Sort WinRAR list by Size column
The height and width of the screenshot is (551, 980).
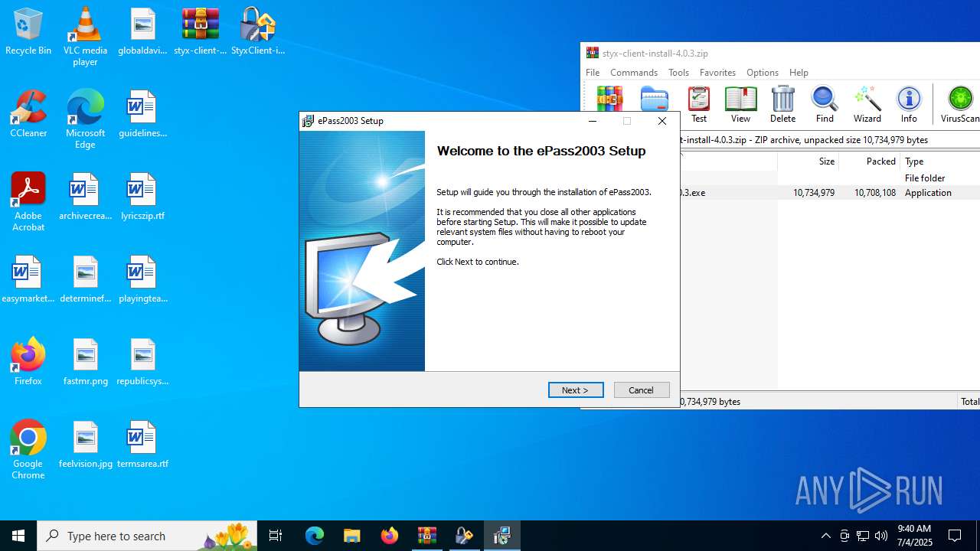[808, 161]
